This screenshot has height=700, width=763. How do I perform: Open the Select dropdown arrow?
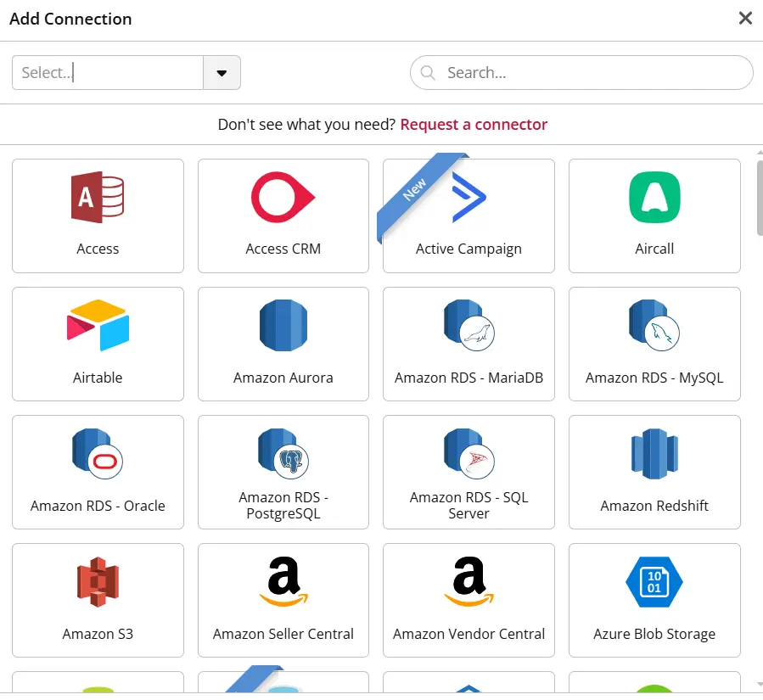[x=222, y=72]
